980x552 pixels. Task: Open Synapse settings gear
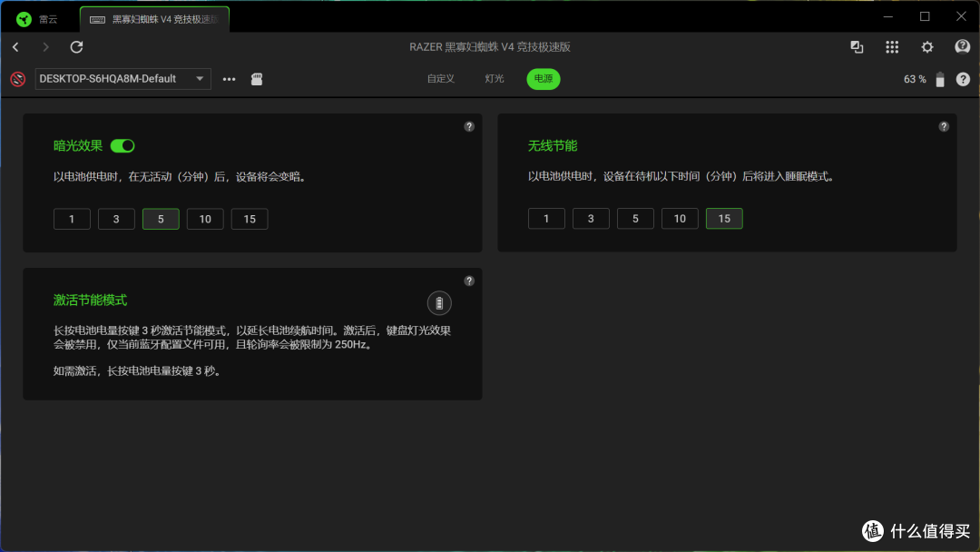[x=927, y=47]
